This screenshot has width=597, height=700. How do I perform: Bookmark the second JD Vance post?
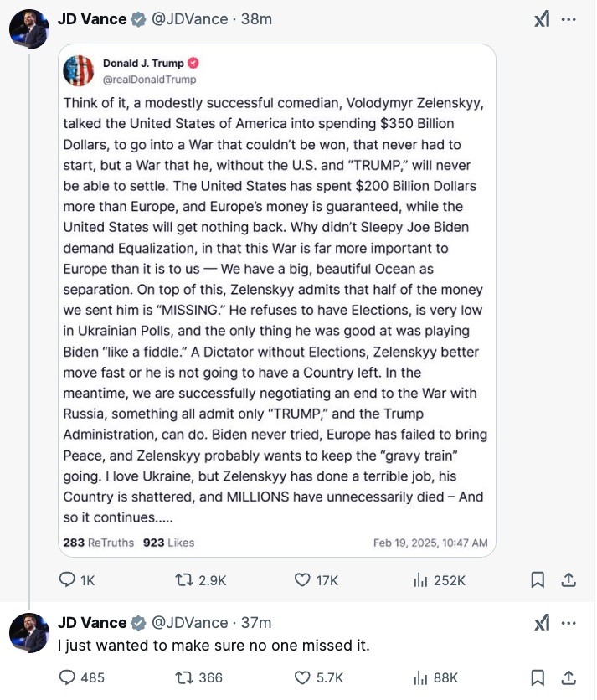[x=538, y=677]
